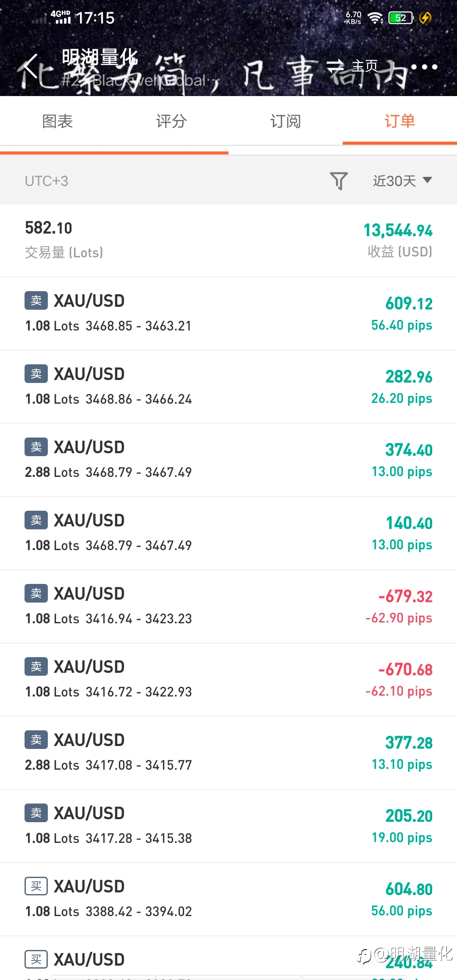Open the three-dot more options menu

pyautogui.click(x=424, y=67)
